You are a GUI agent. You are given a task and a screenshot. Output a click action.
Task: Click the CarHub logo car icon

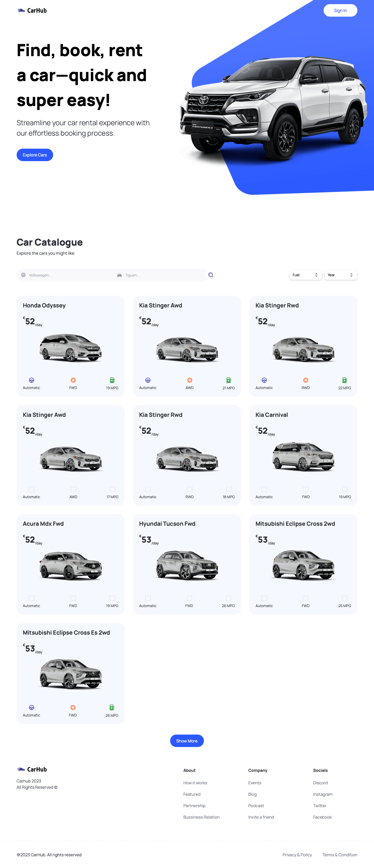(21, 10)
